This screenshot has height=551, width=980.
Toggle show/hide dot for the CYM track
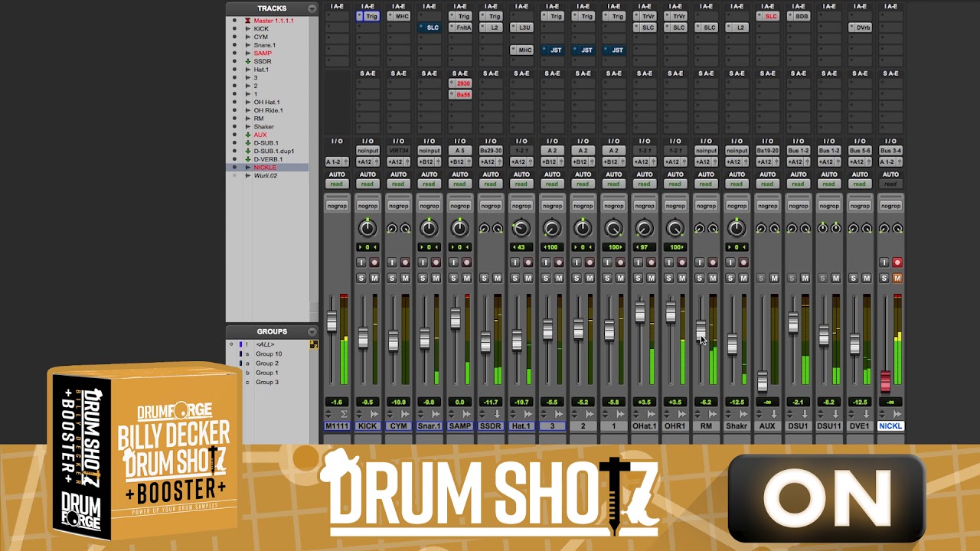(234, 37)
